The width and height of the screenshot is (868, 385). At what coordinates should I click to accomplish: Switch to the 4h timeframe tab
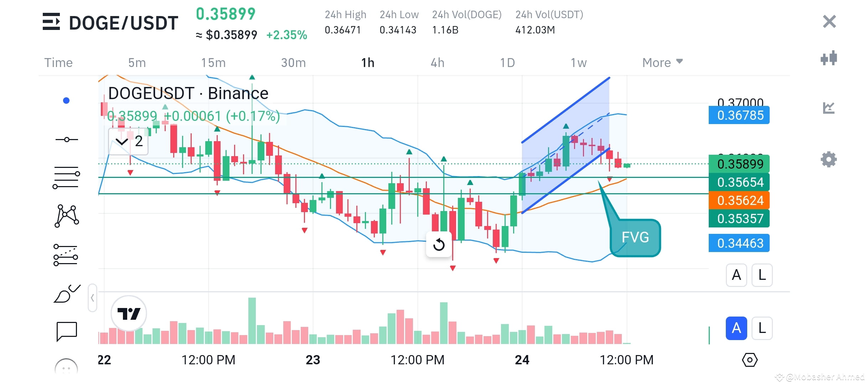[x=437, y=62]
